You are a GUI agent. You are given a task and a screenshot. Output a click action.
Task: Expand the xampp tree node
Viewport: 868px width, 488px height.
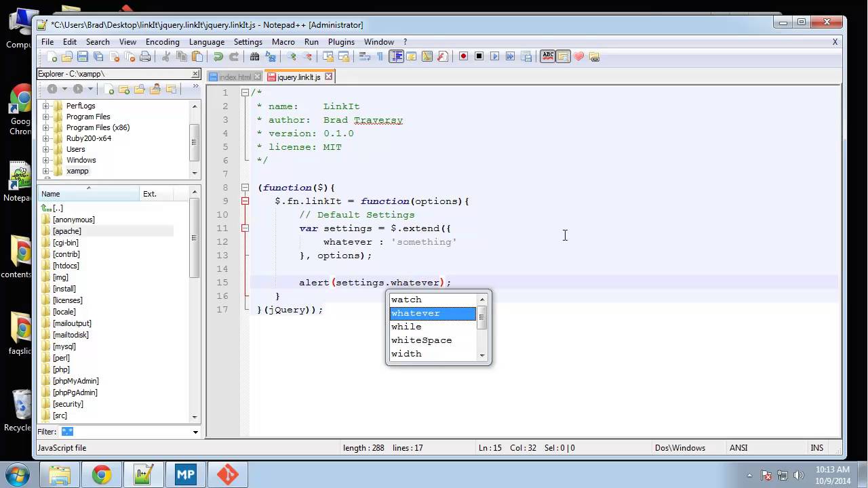coord(46,171)
